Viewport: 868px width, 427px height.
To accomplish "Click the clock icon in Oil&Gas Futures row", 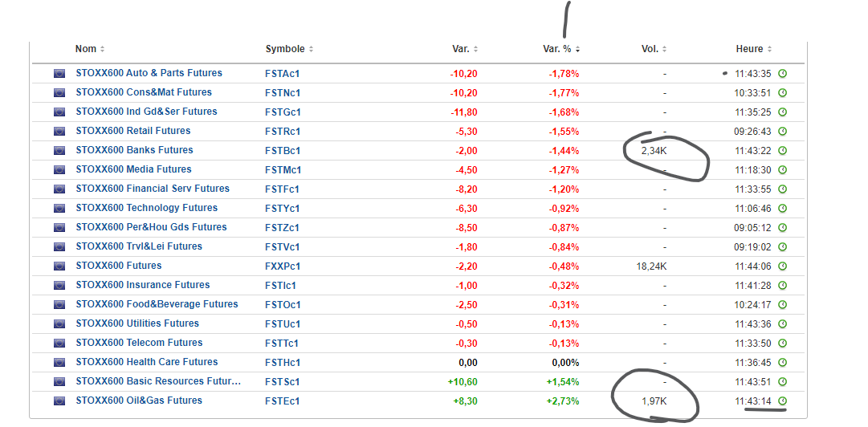I will pos(782,401).
